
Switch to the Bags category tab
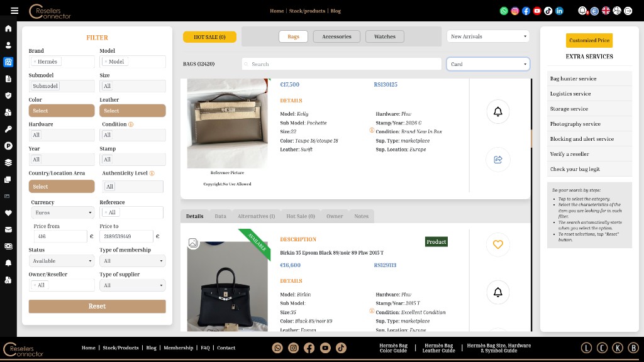coord(293,36)
